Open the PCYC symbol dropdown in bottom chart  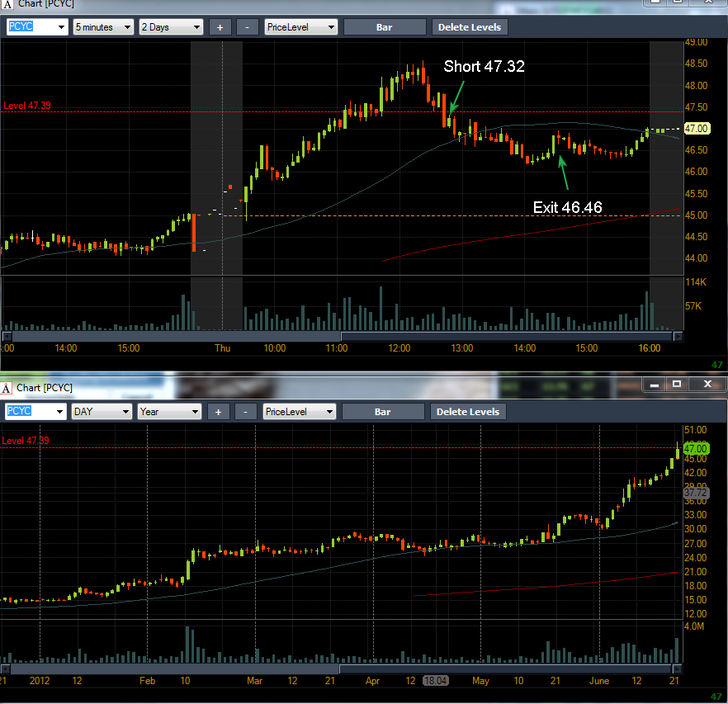[x=59, y=412]
